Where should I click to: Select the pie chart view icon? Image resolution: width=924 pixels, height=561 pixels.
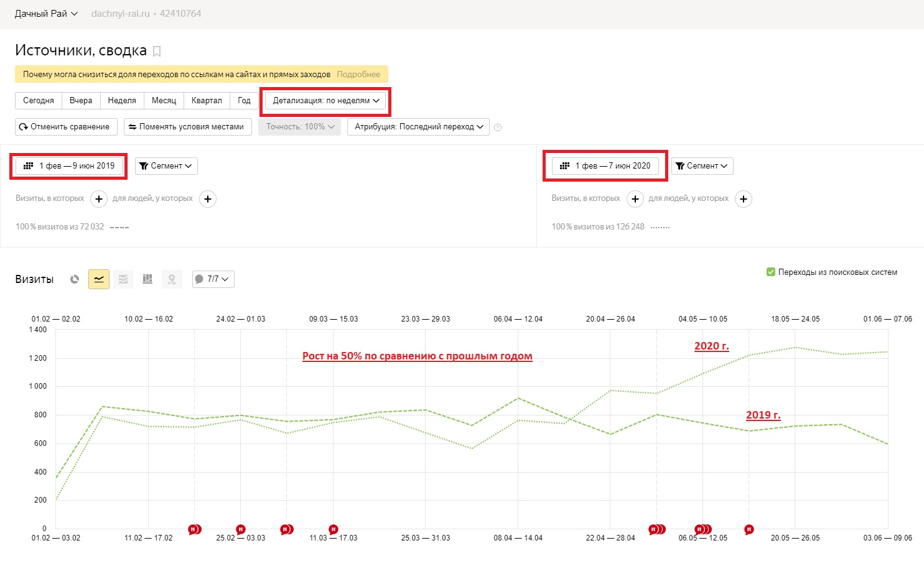pos(75,279)
